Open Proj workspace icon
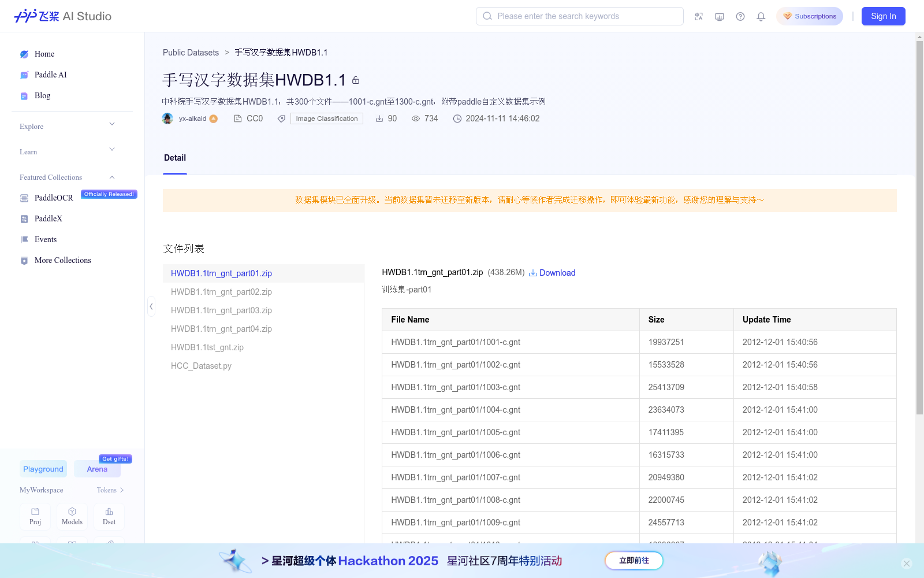This screenshot has height=578, width=924. [35, 516]
